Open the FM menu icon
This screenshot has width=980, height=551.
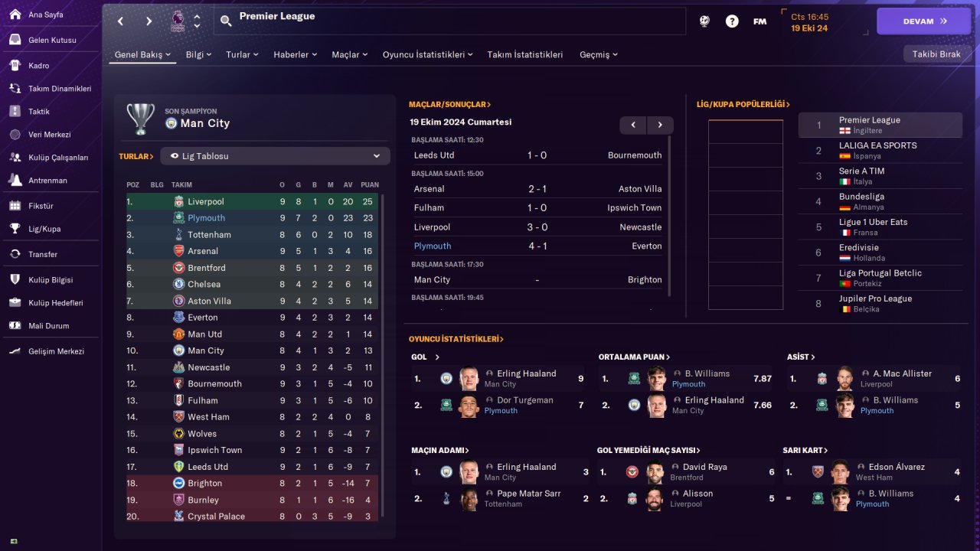coord(759,21)
